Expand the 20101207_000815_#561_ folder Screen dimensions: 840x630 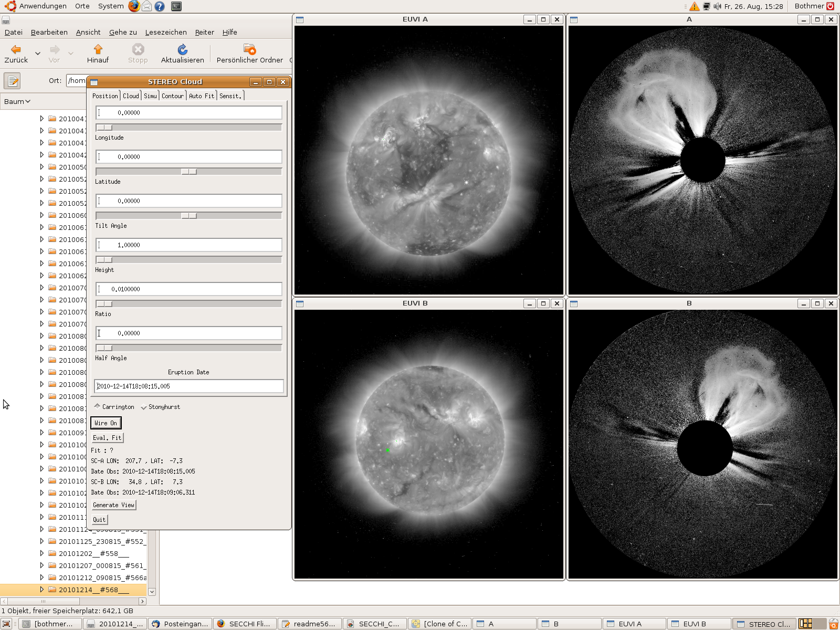point(42,565)
